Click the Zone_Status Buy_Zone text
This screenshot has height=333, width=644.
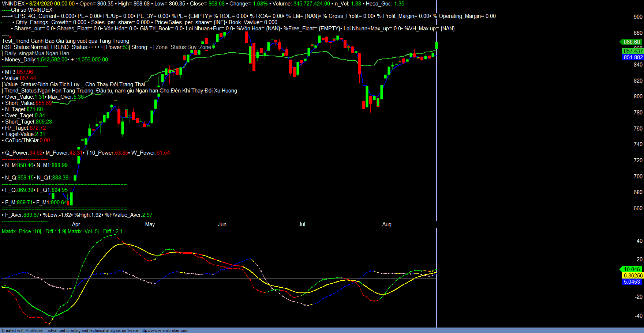[x=183, y=47]
